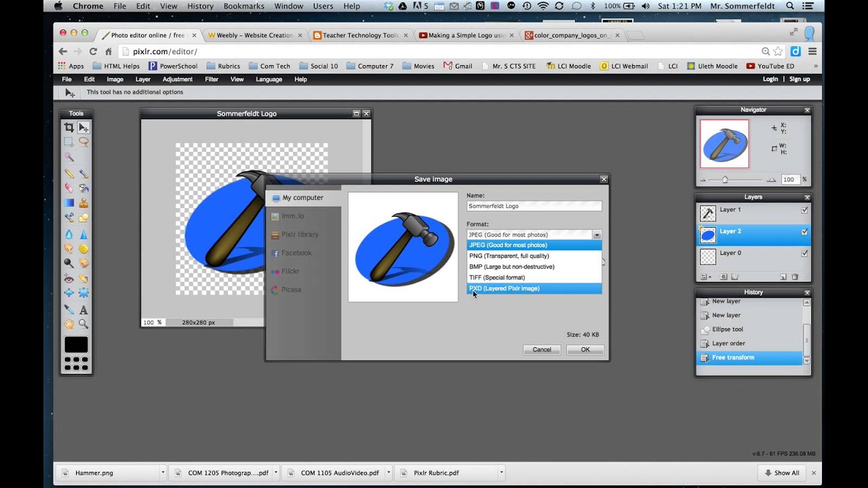Open Hammer.png download options arrow
The image size is (868, 488).
pyautogui.click(x=163, y=472)
